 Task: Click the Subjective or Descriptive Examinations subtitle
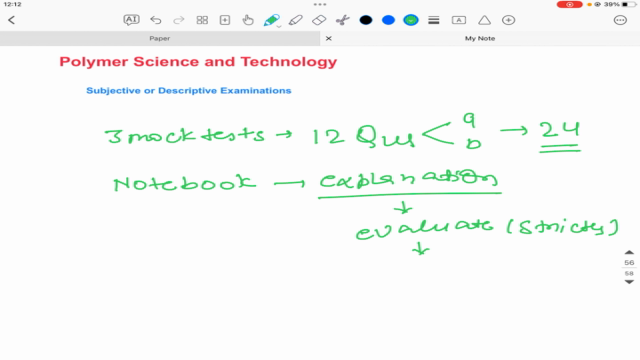pyautogui.click(x=189, y=91)
